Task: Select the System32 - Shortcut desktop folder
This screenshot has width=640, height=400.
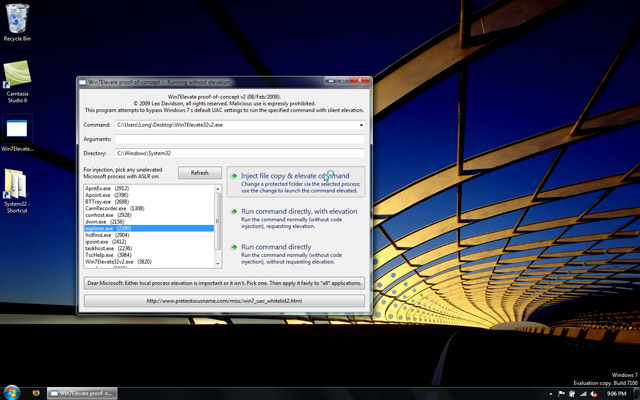Action: 17,191
